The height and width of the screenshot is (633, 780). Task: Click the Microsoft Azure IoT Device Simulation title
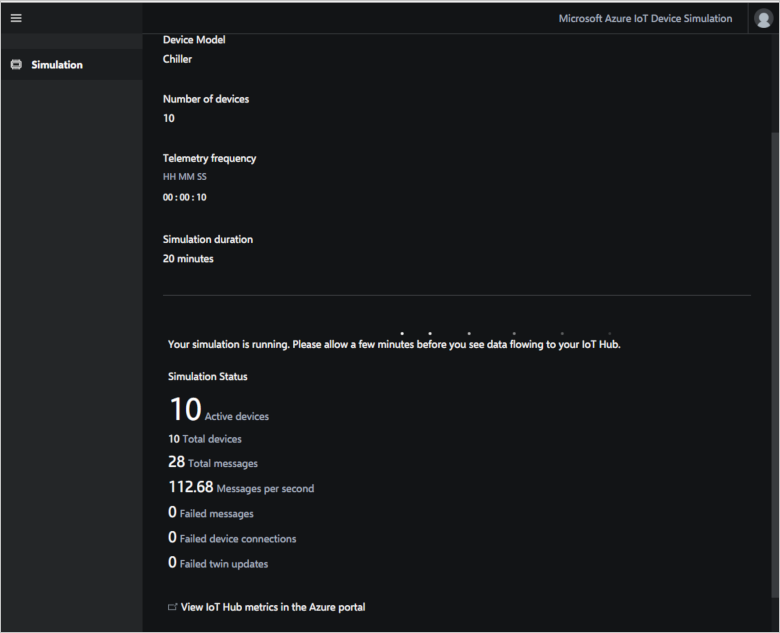(x=645, y=19)
